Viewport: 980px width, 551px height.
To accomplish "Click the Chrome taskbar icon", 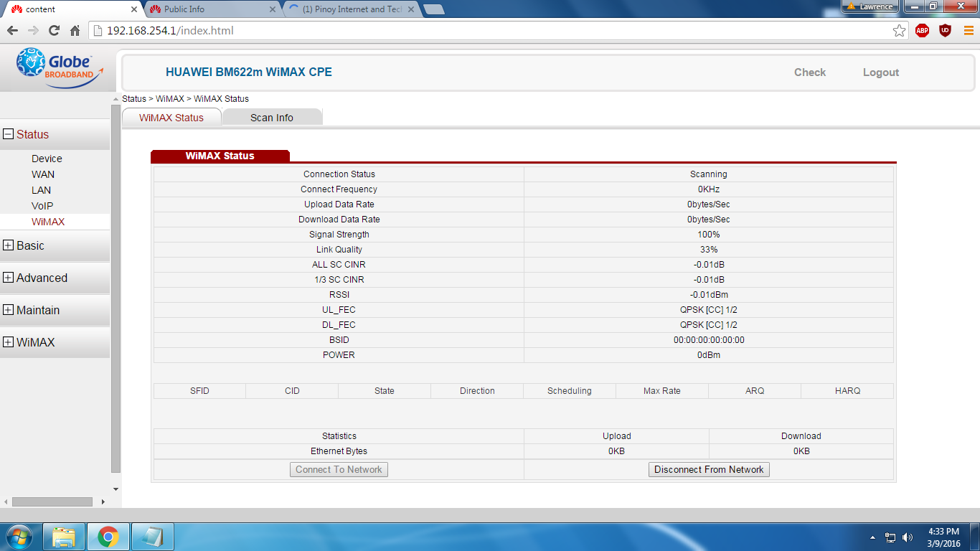I will tap(108, 537).
